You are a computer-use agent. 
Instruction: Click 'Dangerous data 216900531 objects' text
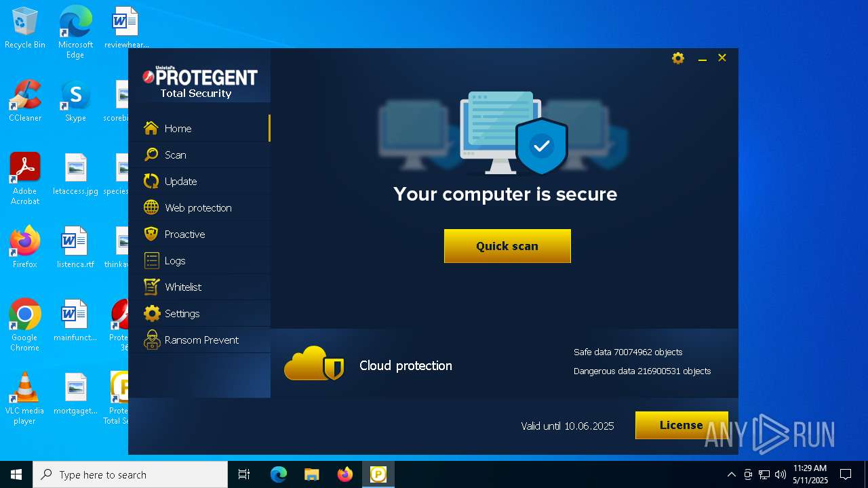click(642, 371)
